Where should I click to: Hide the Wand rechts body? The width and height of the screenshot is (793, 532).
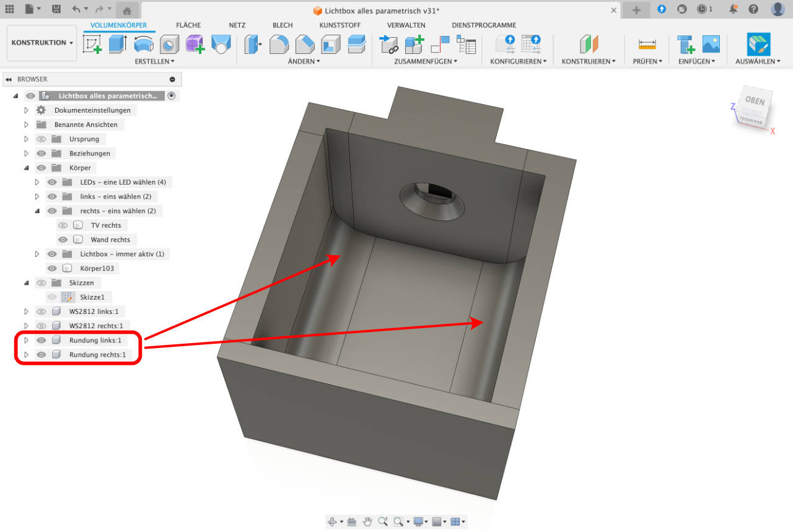click(x=63, y=240)
